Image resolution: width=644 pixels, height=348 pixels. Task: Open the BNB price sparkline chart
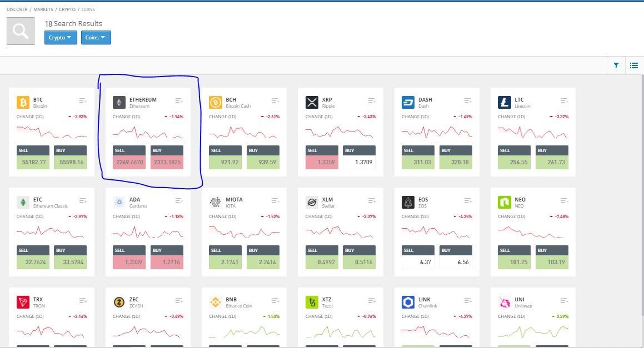[244, 332]
